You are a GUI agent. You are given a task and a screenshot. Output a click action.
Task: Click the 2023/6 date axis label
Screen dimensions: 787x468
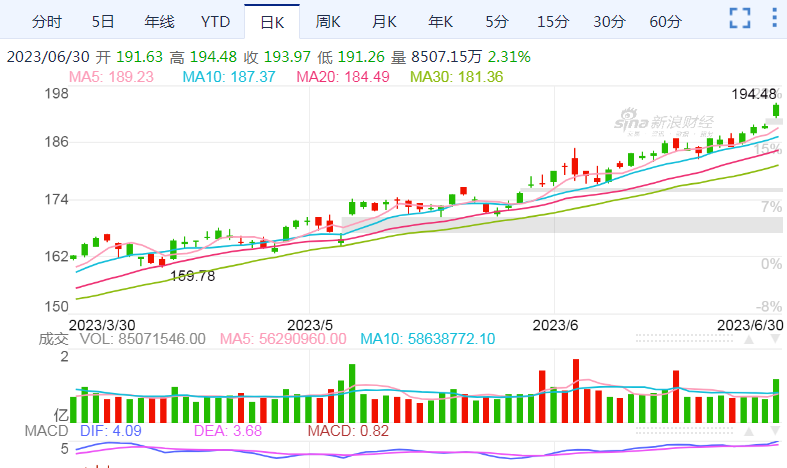(555, 325)
